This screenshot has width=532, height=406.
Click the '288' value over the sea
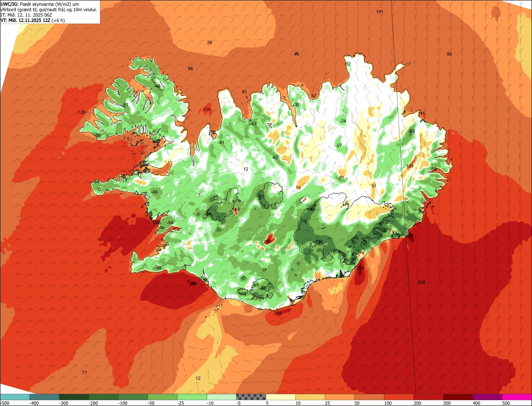pos(421,283)
